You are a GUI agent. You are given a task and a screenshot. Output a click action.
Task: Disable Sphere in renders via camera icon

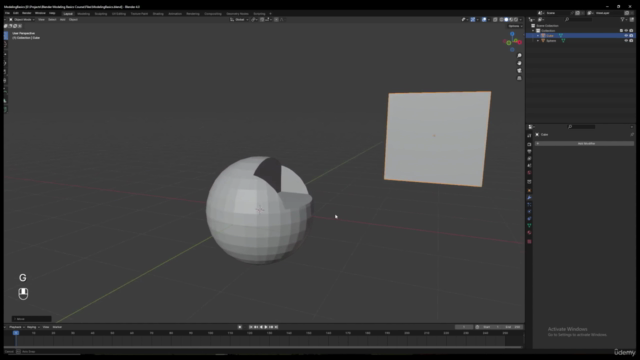click(631, 41)
